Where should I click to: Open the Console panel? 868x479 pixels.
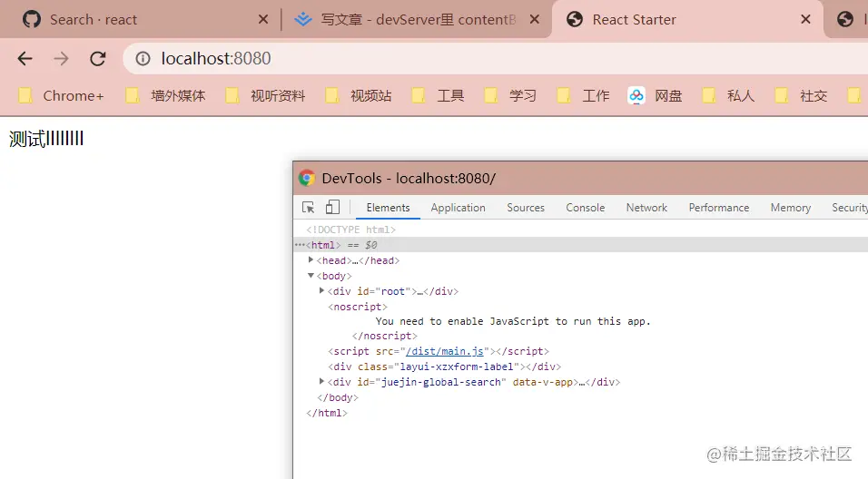point(585,208)
